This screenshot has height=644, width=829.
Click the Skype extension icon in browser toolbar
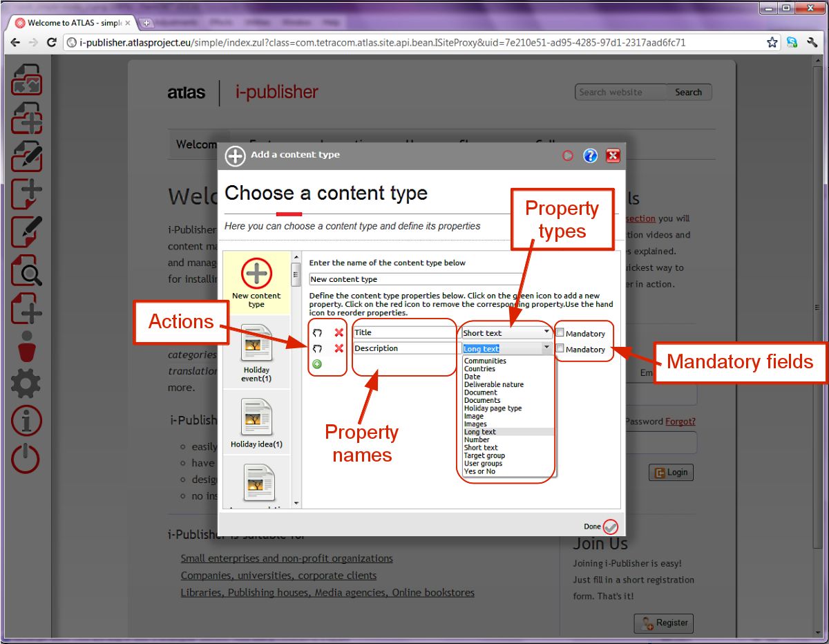[793, 42]
